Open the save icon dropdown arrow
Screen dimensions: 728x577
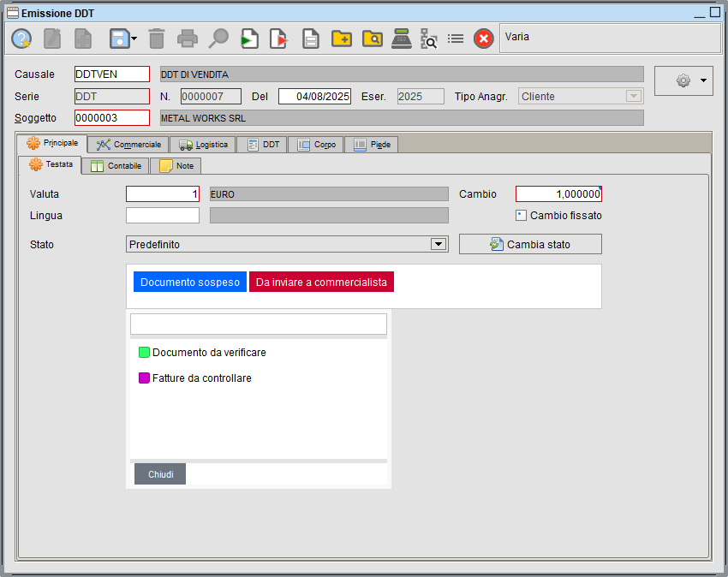pos(134,39)
